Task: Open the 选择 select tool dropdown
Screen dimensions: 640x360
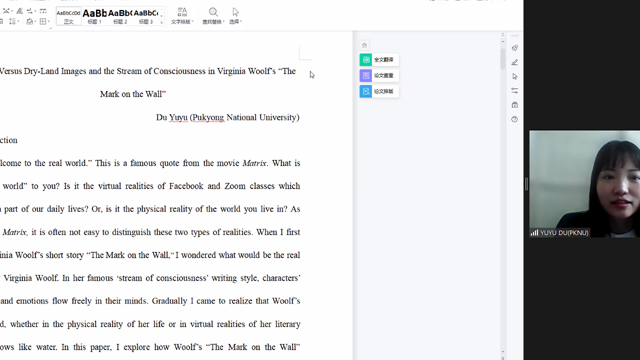Action: pyautogui.click(x=236, y=16)
